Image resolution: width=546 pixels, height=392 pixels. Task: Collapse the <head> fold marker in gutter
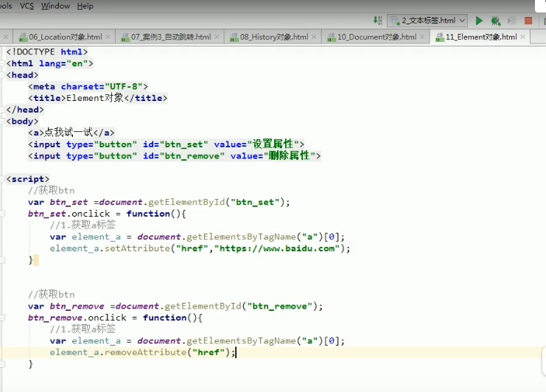(2, 75)
